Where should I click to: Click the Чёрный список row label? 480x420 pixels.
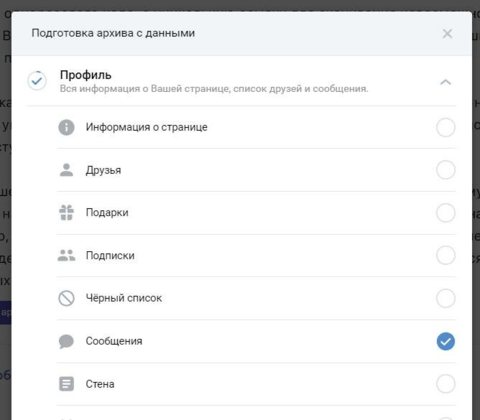(x=124, y=298)
